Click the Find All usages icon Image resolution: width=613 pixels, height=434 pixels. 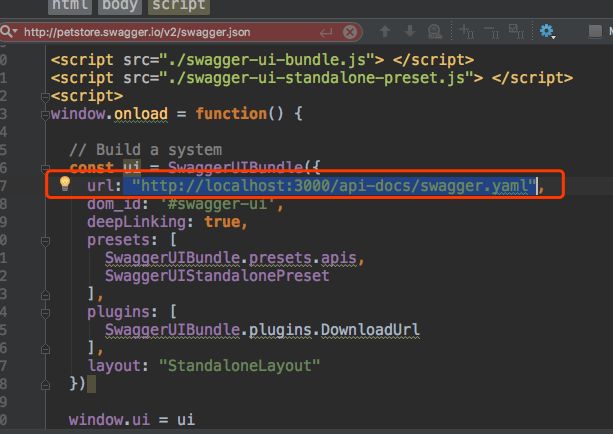[x=434, y=32]
